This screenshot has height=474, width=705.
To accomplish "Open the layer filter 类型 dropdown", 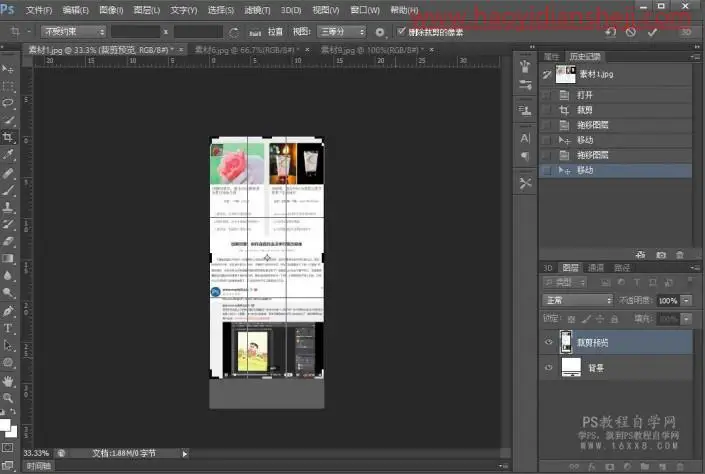I will coord(565,282).
